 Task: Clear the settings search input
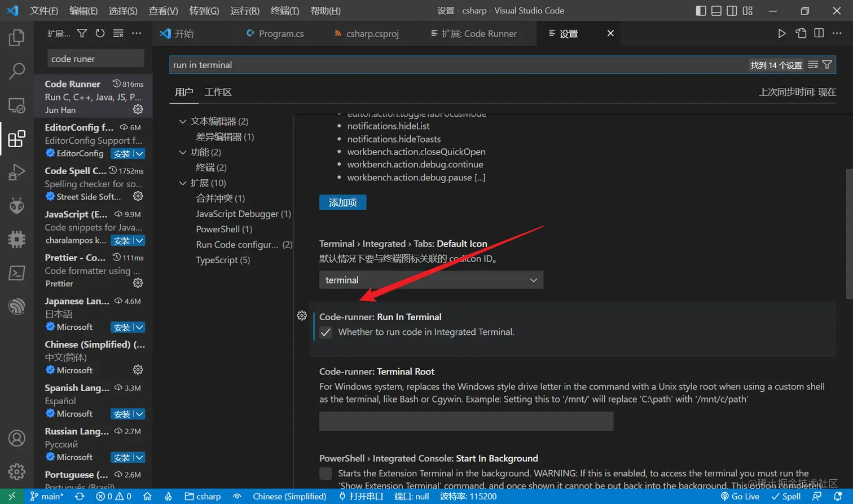pos(813,65)
